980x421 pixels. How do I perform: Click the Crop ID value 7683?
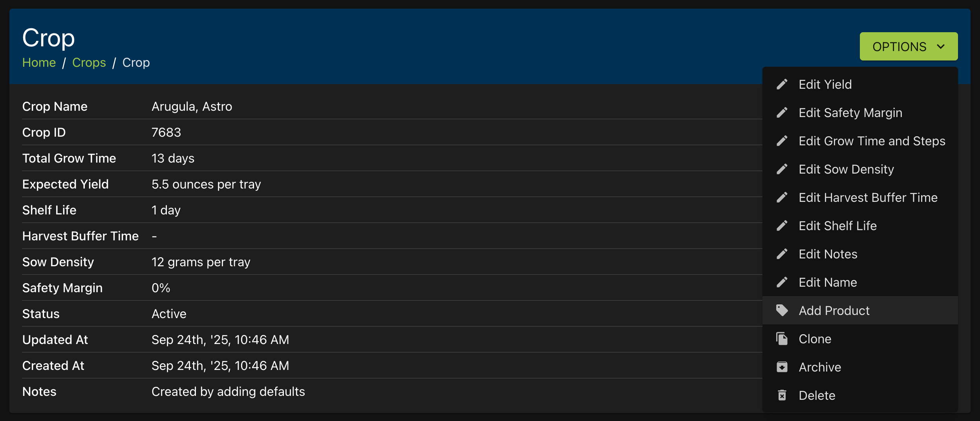[x=166, y=132]
